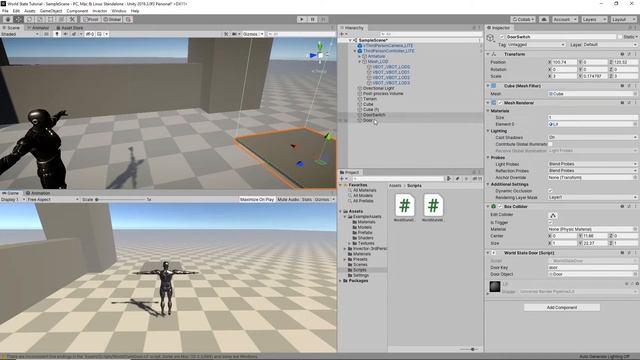Open Box Collider component help icon
640x360 pixels.
click(622, 207)
